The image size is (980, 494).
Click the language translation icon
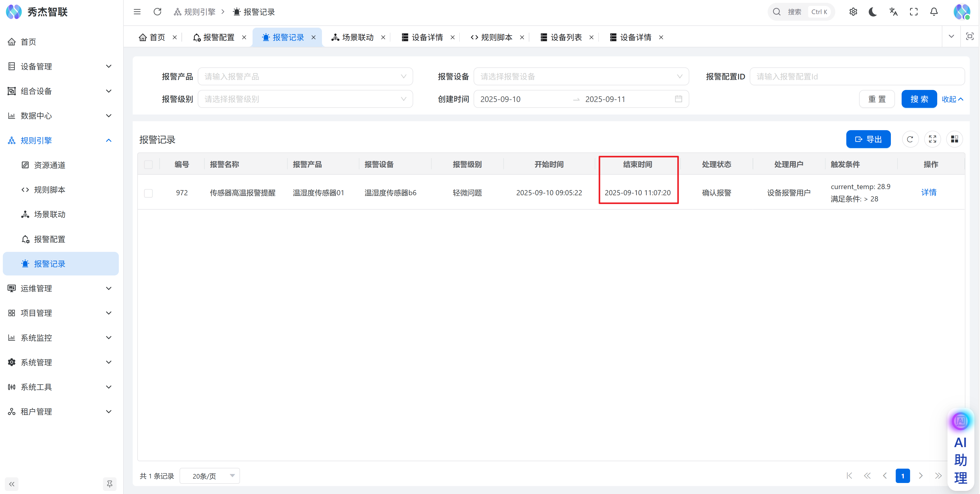click(x=893, y=12)
